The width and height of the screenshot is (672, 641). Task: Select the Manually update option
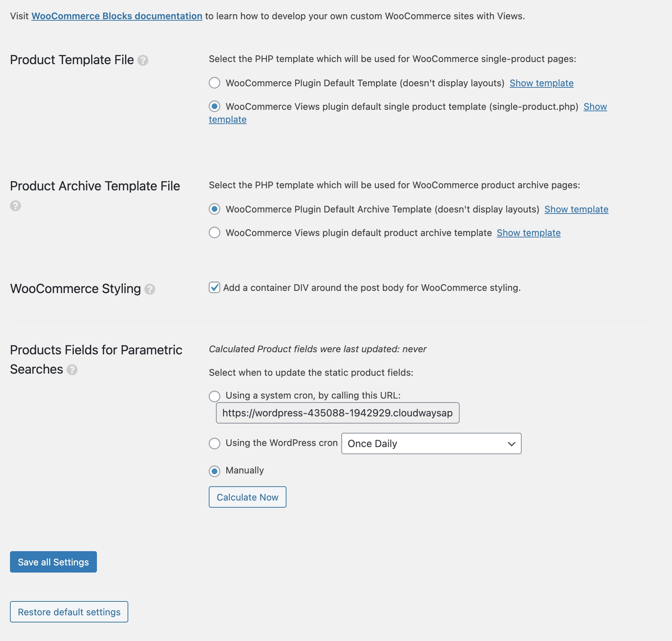tap(214, 471)
